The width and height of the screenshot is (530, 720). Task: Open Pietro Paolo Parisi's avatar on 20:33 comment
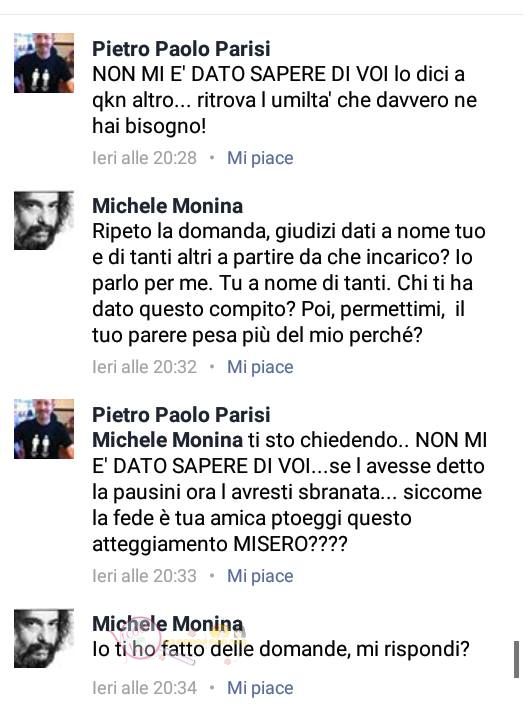click(x=44, y=429)
